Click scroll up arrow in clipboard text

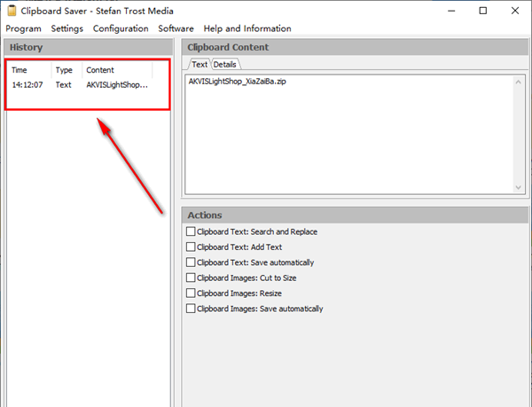click(518, 82)
